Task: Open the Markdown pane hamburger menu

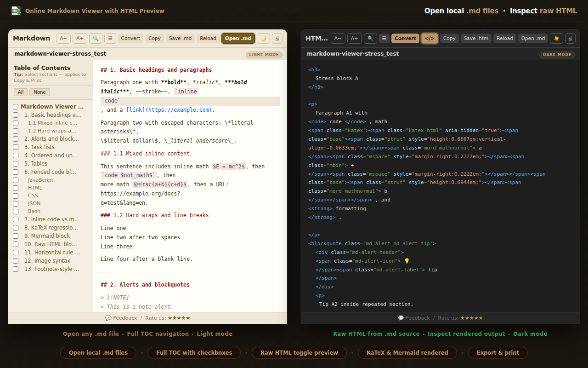Action: [110, 38]
